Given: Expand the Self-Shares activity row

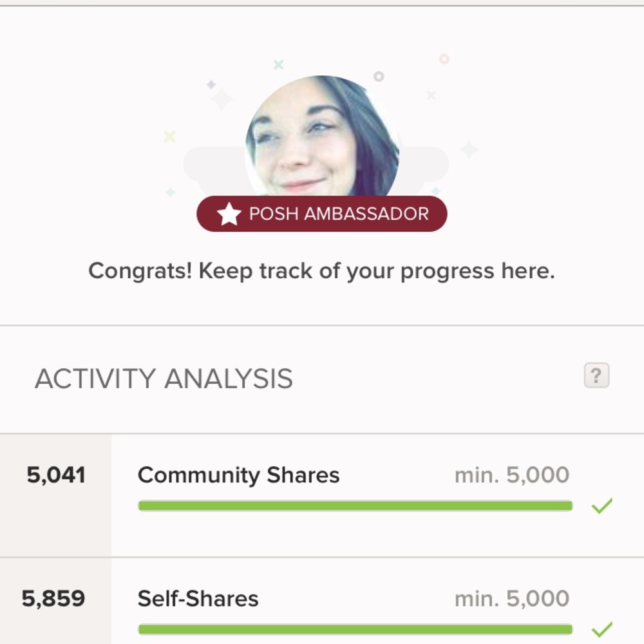Looking at the screenshot, I should click(x=322, y=609).
